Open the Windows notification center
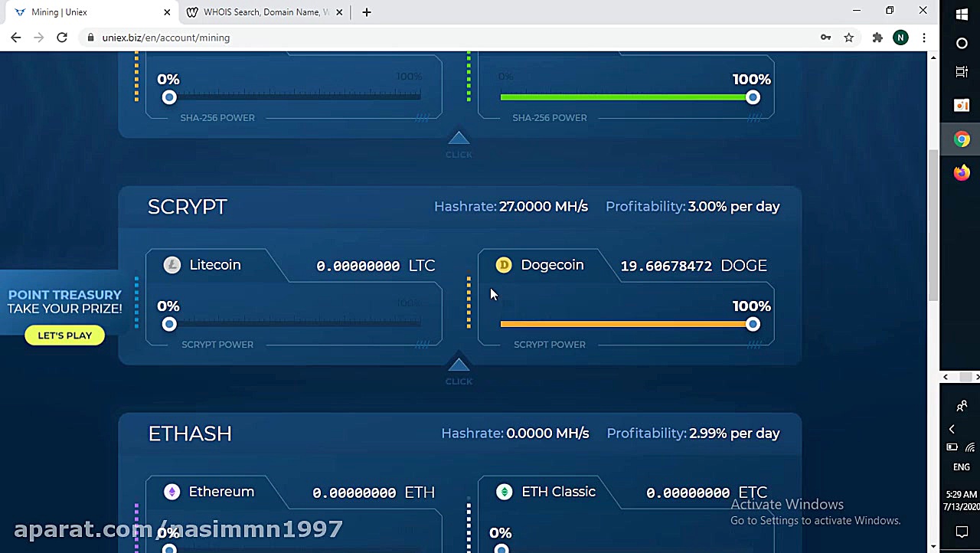Screen dimensions: 980x553 tap(962, 531)
